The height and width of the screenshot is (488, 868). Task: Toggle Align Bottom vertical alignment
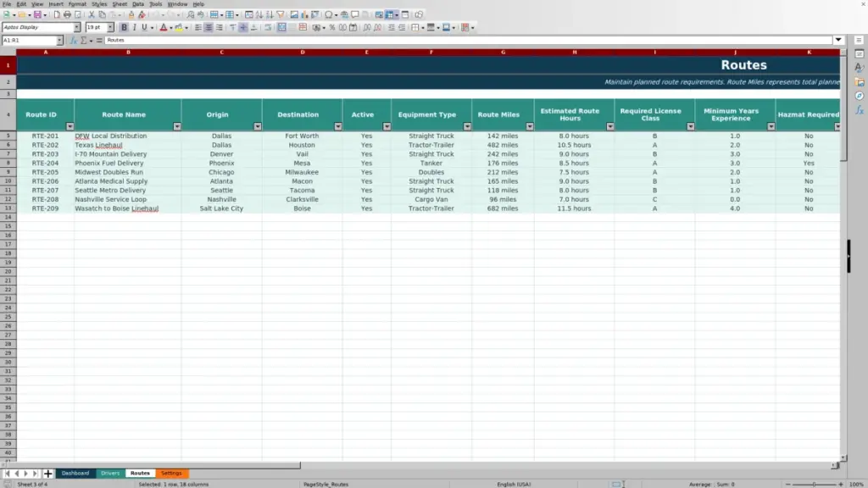(x=253, y=28)
